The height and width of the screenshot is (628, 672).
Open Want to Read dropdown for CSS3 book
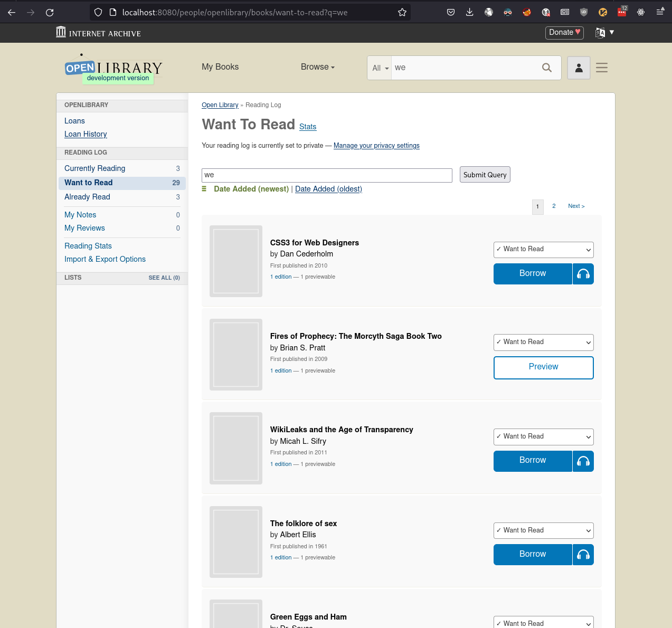[544, 250]
